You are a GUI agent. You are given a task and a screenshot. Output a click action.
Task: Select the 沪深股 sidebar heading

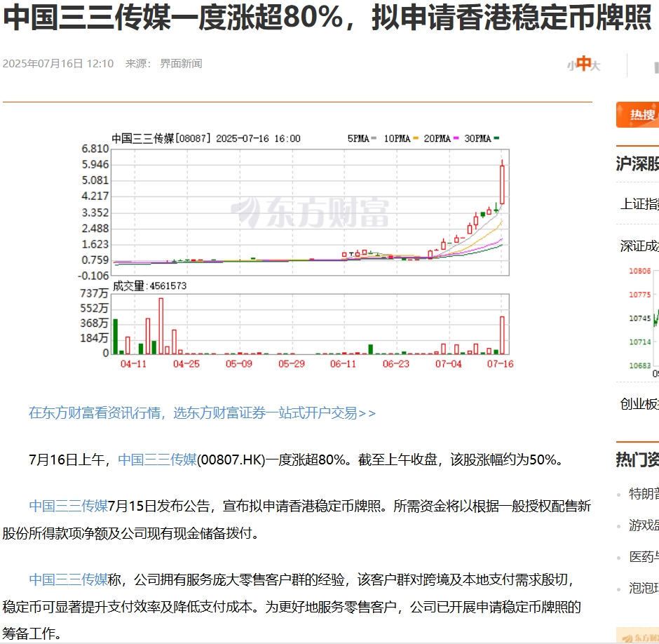[637, 163]
